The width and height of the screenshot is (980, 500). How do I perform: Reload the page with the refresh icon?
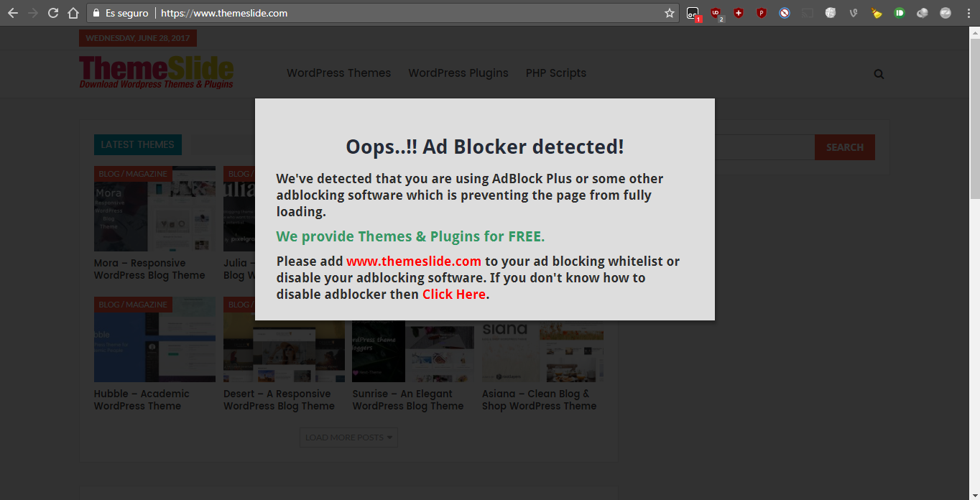(53, 13)
